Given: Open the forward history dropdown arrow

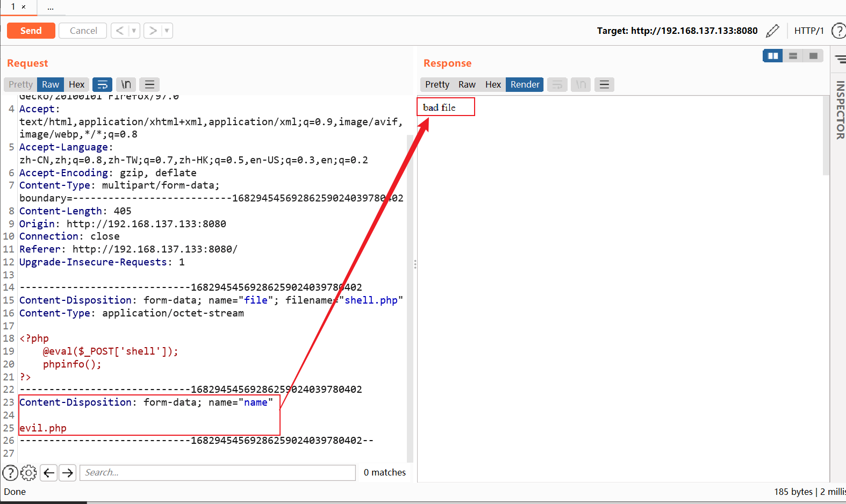Looking at the screenshot, I should pos(167,31).
